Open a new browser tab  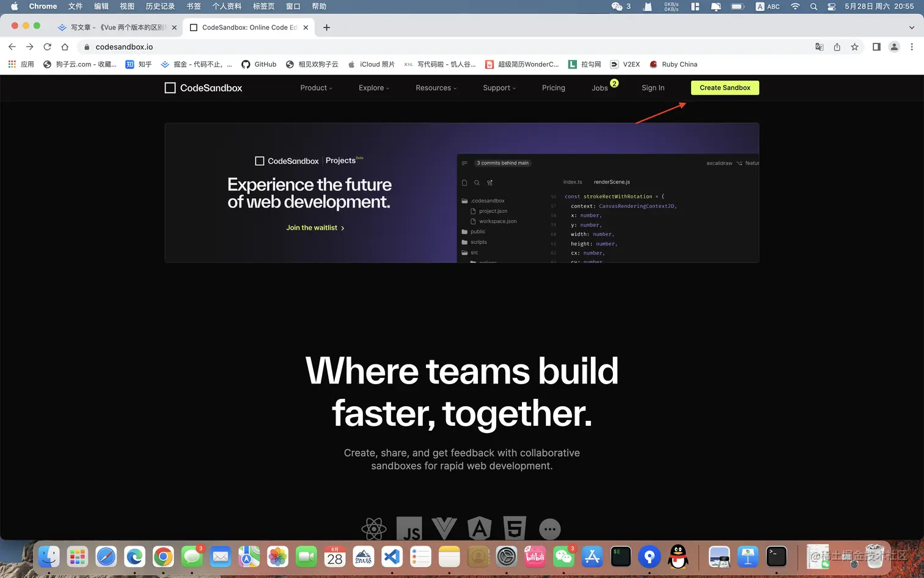pyautogui.click(x=326, y=28)
